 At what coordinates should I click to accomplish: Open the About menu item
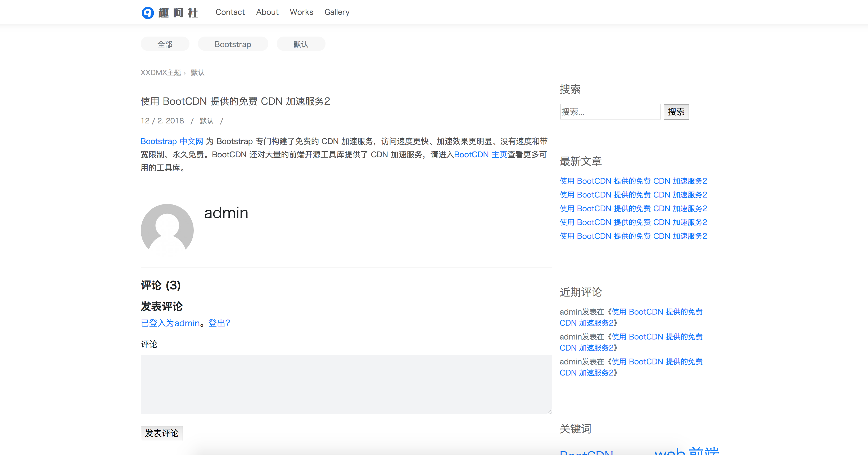(x=267, y=12)
